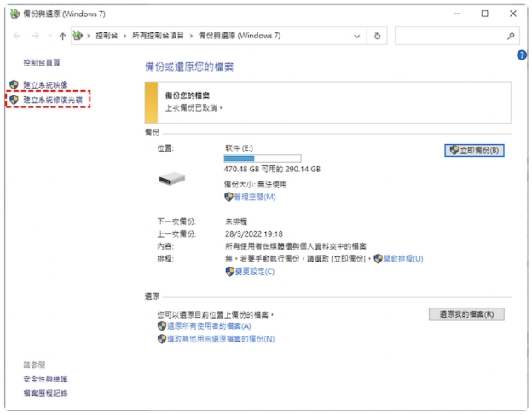
Task: Click the 470.48 GB free space text
Action: [x=272, y=169]
